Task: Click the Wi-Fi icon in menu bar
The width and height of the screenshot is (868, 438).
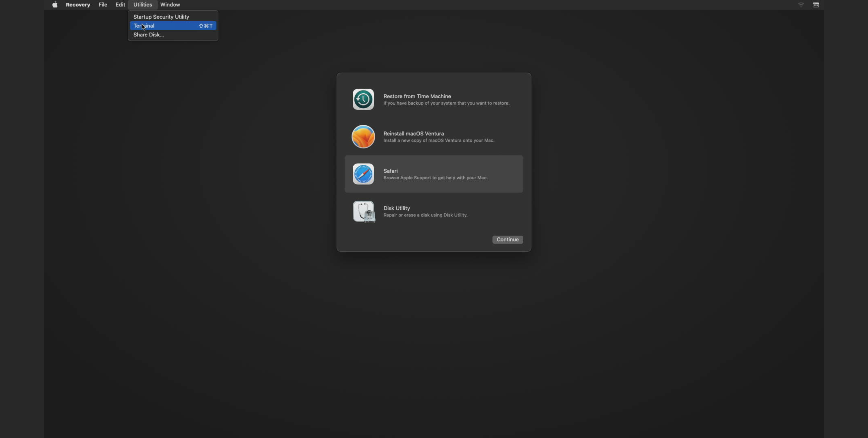Action: click(x=801, y=4)
